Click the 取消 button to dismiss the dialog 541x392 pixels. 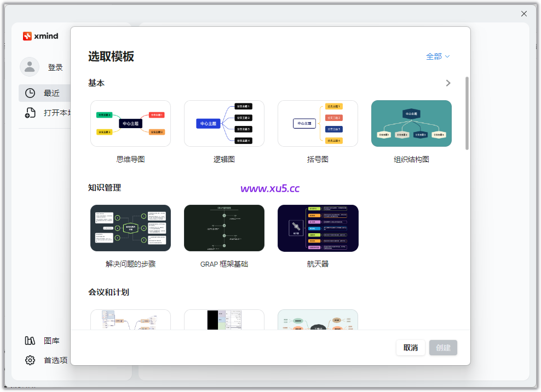411,348
